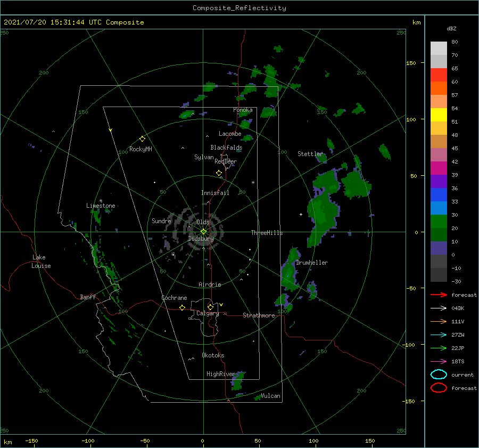Click the cyan 27ZW arrow icon
Image resolution: width=479 pixels, height=448 pixels.
(439, 335)
